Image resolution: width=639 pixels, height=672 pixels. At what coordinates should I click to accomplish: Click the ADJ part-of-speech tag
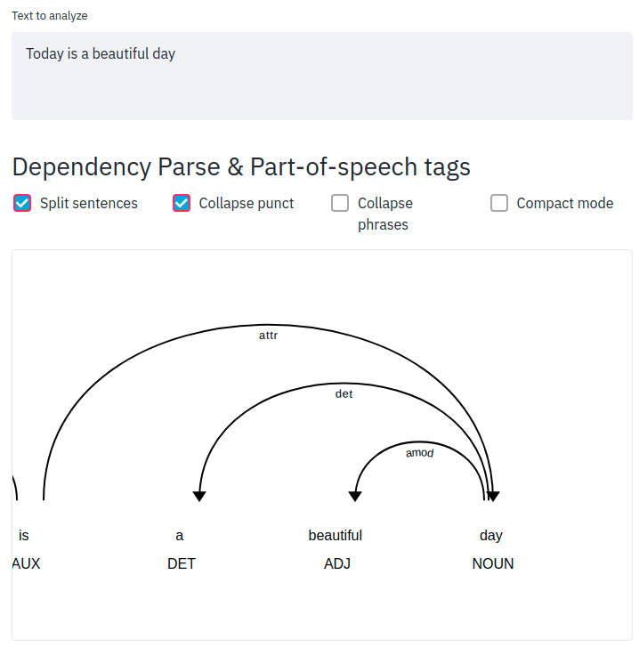(337, 563)
